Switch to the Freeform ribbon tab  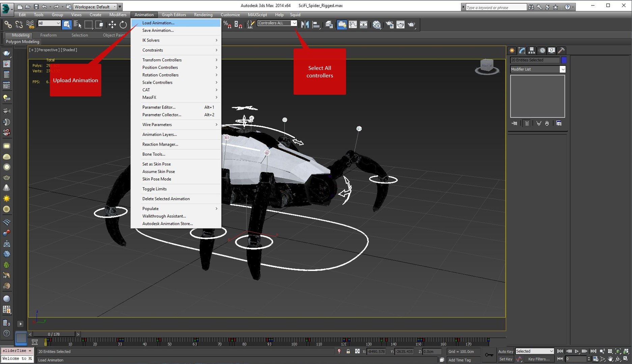48,35
